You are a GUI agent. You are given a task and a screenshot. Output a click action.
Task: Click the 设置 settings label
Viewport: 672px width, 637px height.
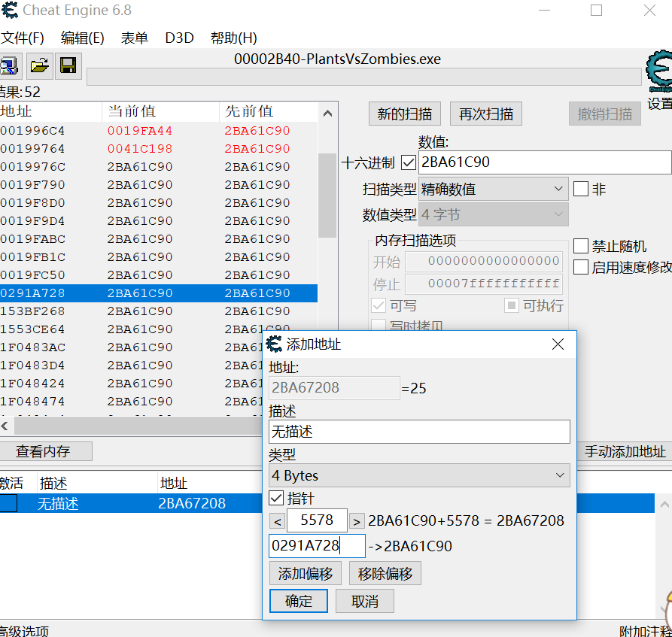click(x=659, y=104)
